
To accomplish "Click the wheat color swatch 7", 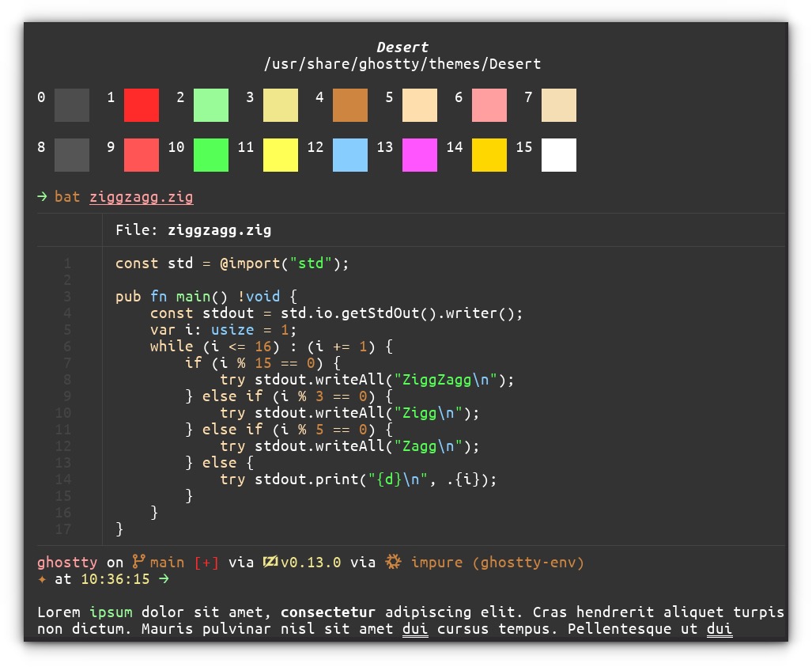I will point(559,105).
